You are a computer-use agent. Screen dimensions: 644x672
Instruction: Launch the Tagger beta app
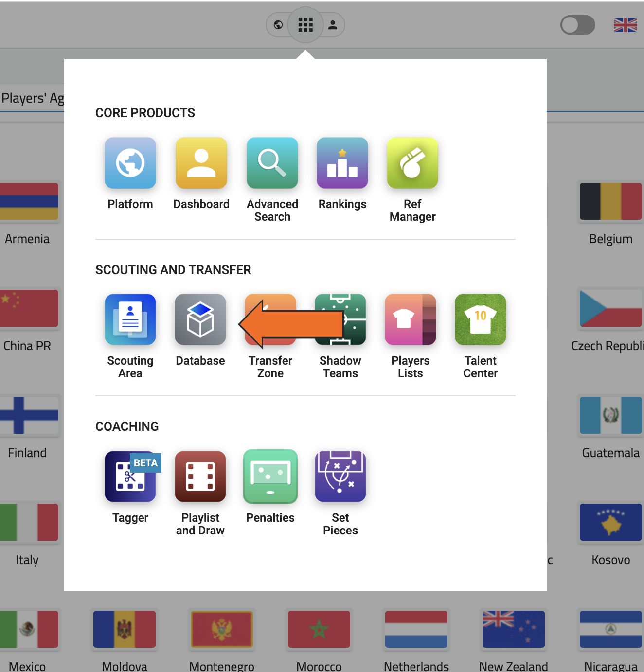[x=130, y=477]
